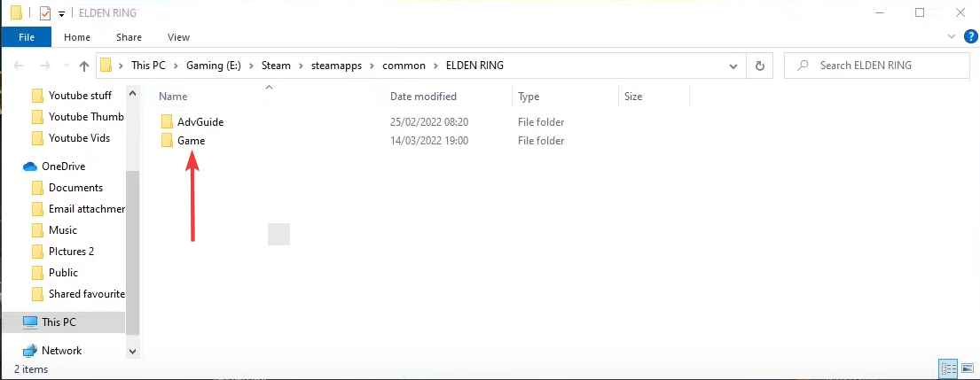Click the Properties quick access icon
The image size is (980, 380).
[45, 12]
